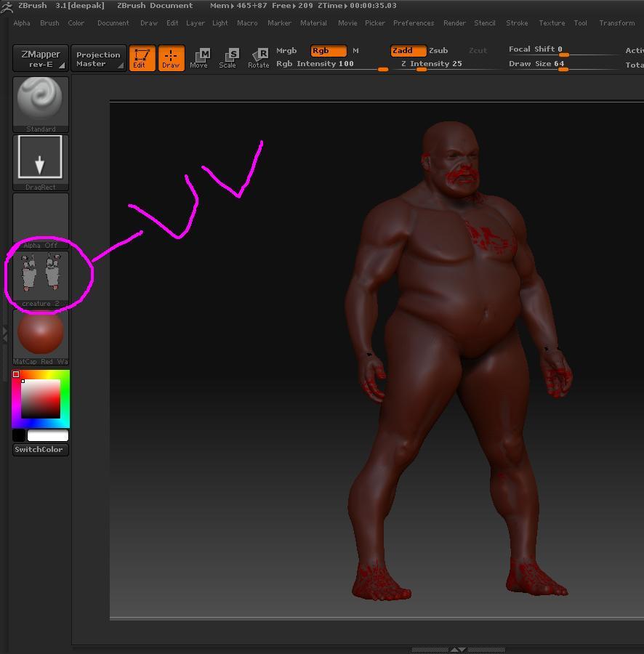Open the Alpha menu

tap(22, 23)
